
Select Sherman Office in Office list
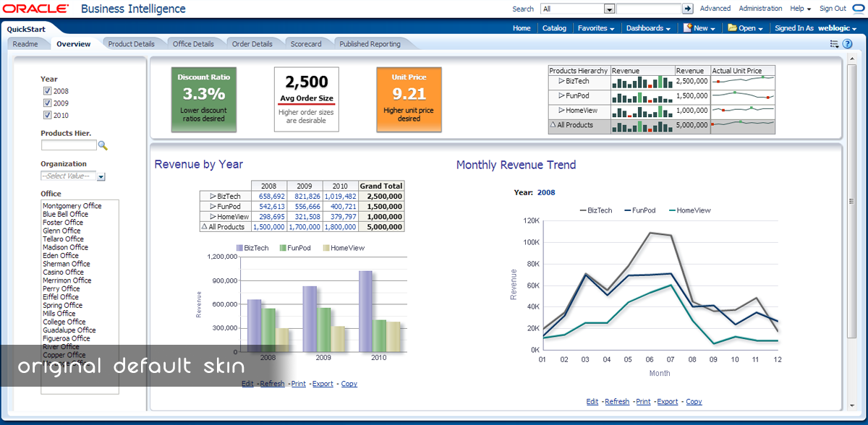(67, 264)
